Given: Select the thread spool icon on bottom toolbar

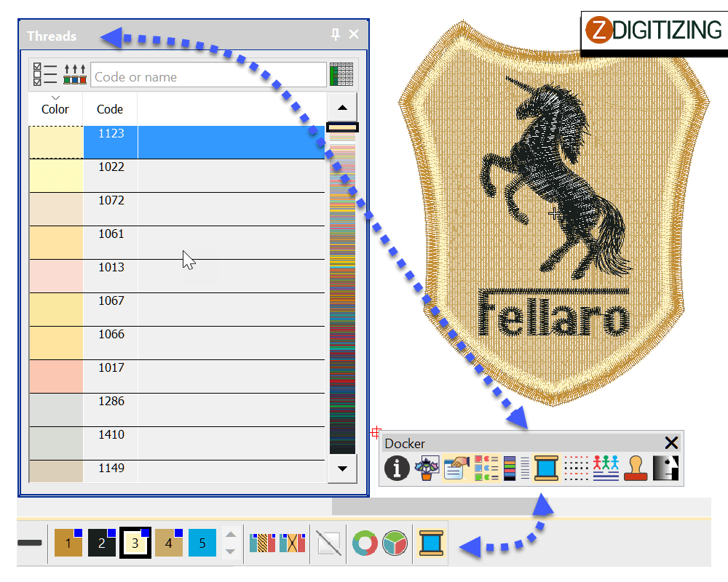Looking at the screenshot, I should 430,542.
